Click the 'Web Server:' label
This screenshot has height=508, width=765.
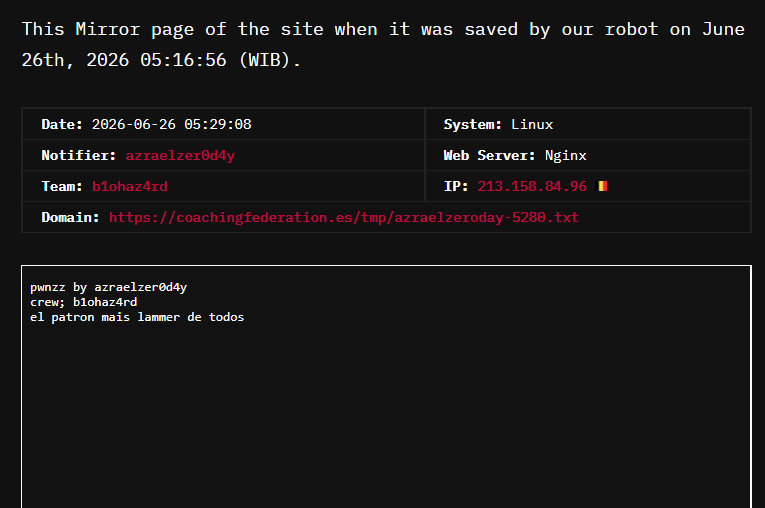[489, 155]
